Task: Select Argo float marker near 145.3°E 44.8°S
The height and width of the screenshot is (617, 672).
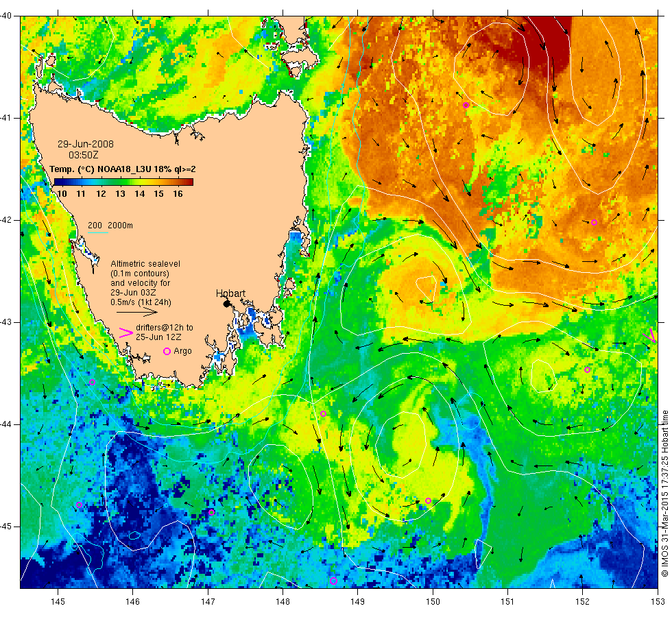Action: coord(80,505)
